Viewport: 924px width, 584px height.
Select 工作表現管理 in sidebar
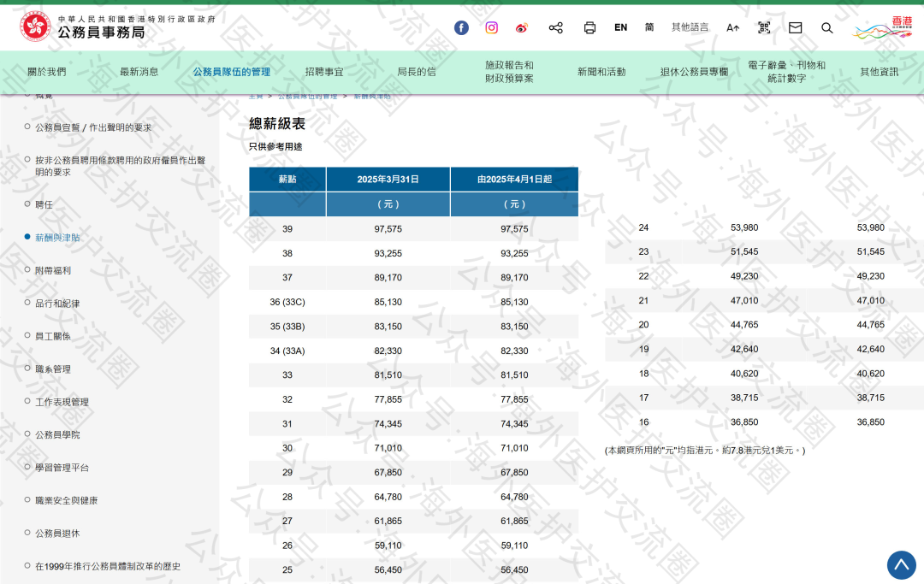point(62,402)
